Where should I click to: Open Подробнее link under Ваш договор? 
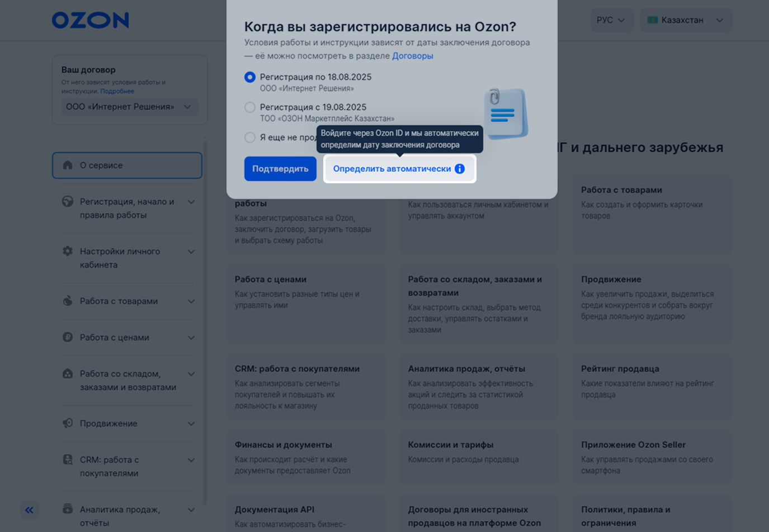coord(117,91)
